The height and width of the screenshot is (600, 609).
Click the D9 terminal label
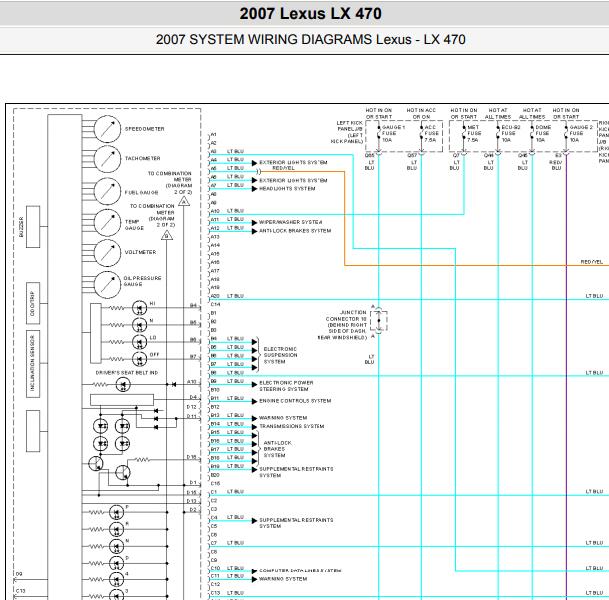(19, 574)
